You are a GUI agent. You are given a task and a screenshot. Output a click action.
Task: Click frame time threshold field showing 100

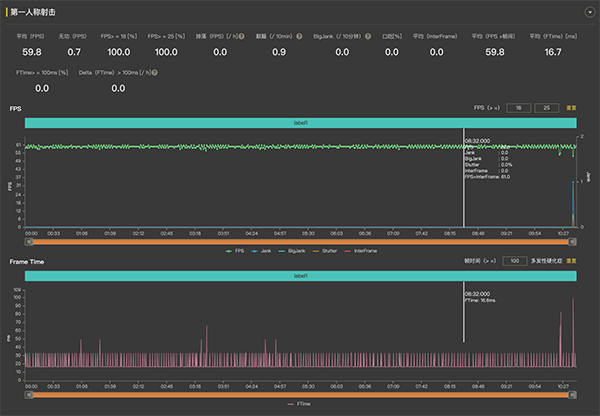[513, 260]
